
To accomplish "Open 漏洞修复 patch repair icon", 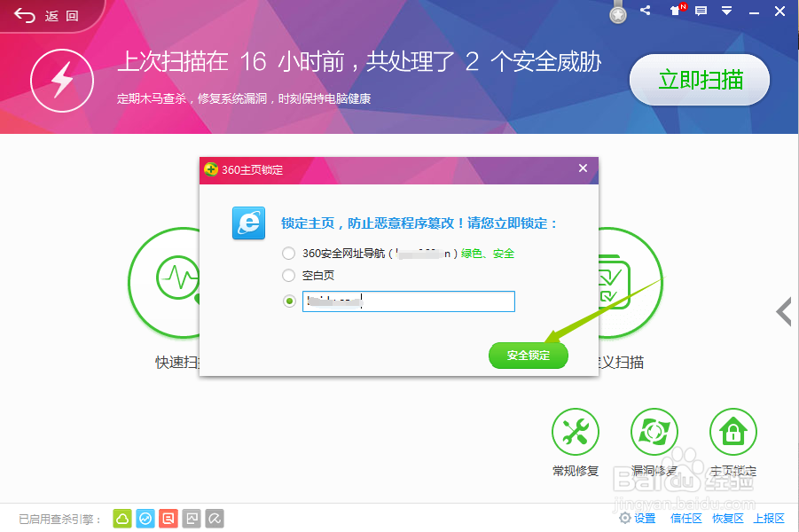I will pyautogui.click(x=654, y=432).
